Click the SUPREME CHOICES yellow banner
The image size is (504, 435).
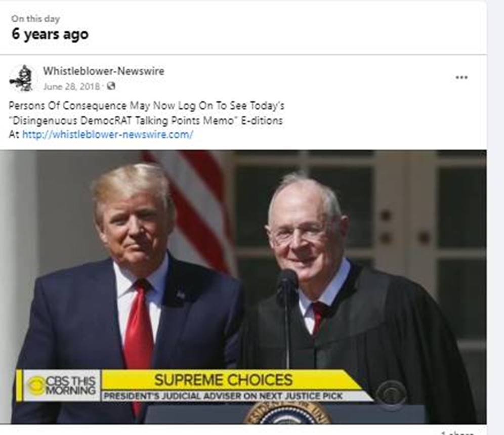click(x=224, y=380)
